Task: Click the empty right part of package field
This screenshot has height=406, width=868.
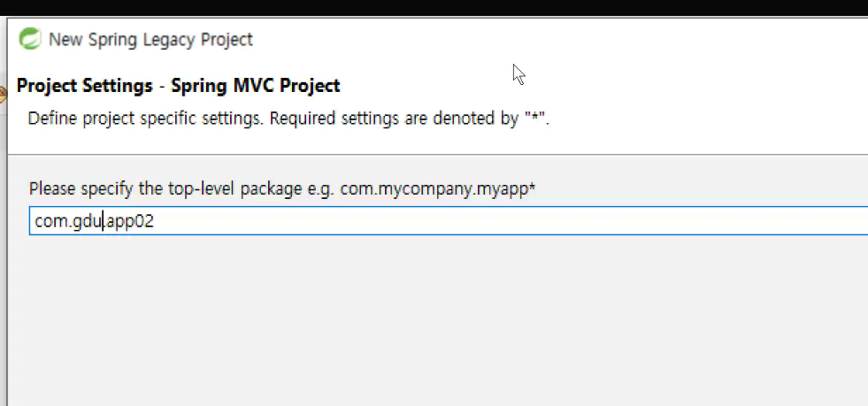Action: pos(510,221)
